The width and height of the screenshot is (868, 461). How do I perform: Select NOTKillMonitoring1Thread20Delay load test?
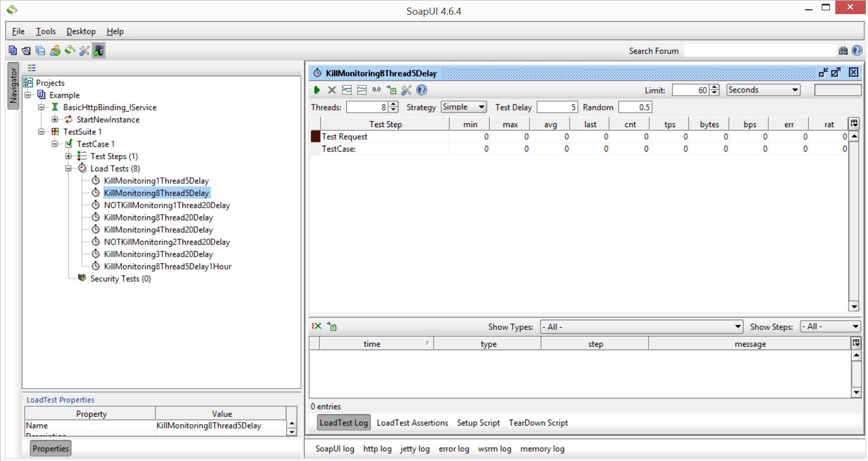tap(167, 205)
